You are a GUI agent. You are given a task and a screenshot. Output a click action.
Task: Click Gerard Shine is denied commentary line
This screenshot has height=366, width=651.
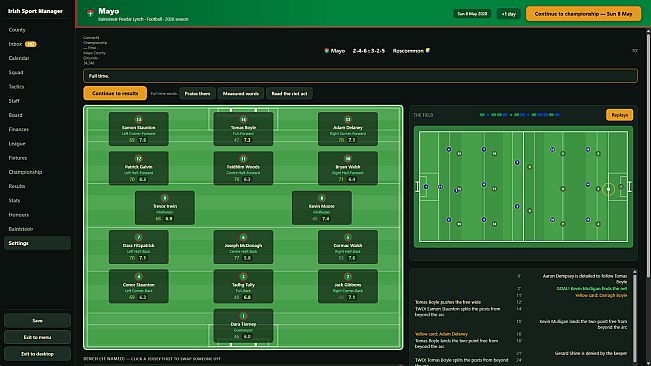coord(591,353)
